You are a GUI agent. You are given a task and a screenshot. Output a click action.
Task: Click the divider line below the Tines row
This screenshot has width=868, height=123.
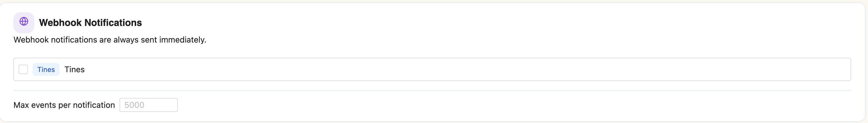432,91
